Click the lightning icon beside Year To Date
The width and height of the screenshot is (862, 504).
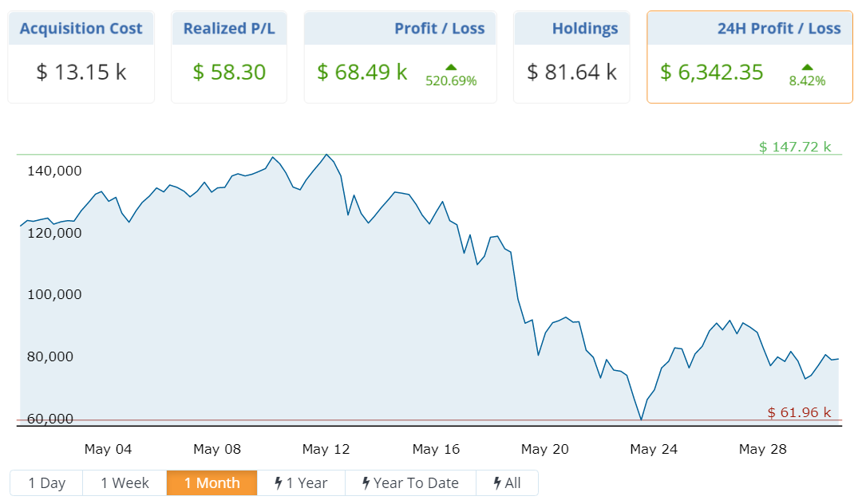tap(366, 483)
